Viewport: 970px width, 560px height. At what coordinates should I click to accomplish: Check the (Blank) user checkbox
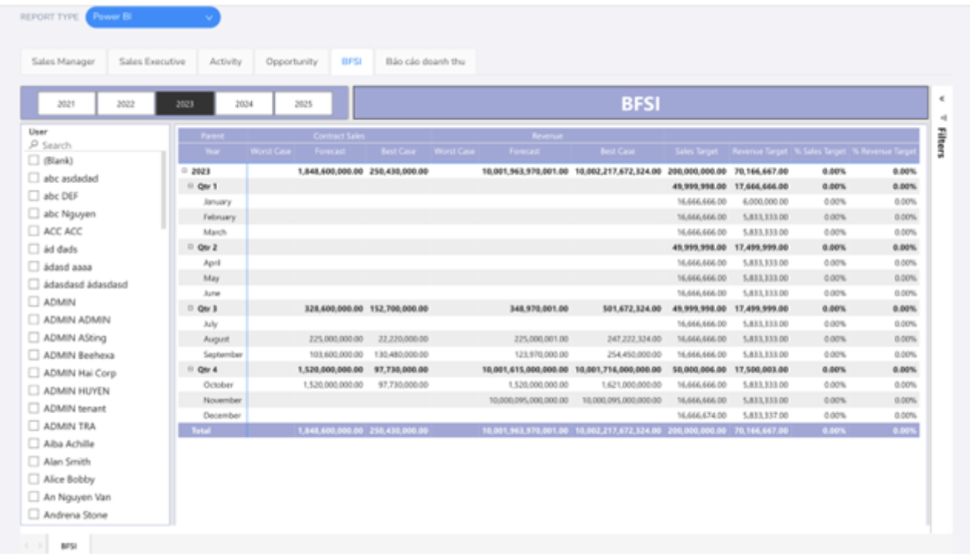click(x=33, y=161)
